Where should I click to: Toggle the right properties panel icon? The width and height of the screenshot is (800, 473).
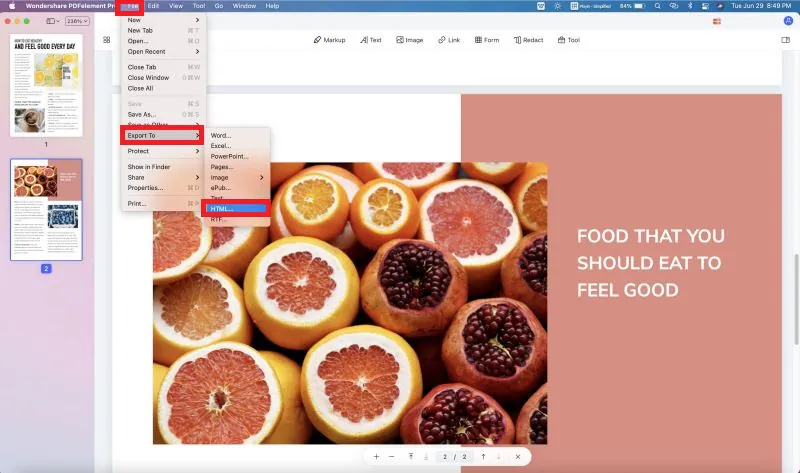(x=785, y=40)
